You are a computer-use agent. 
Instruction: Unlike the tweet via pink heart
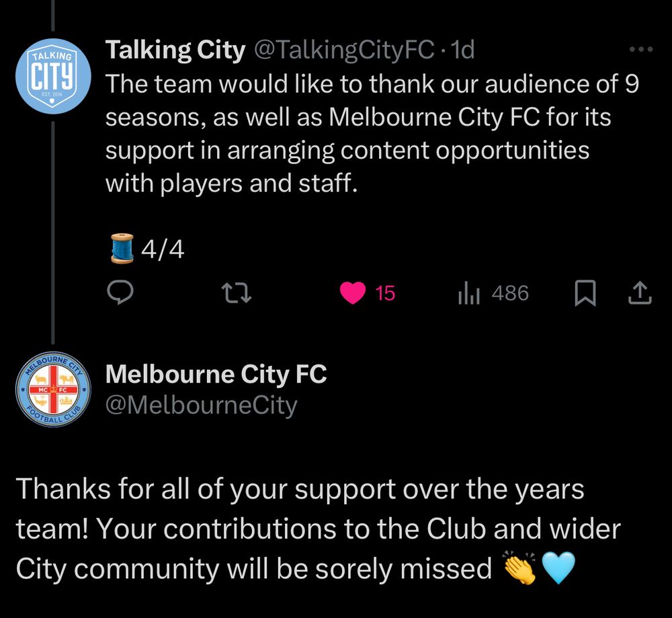[353, 293]
